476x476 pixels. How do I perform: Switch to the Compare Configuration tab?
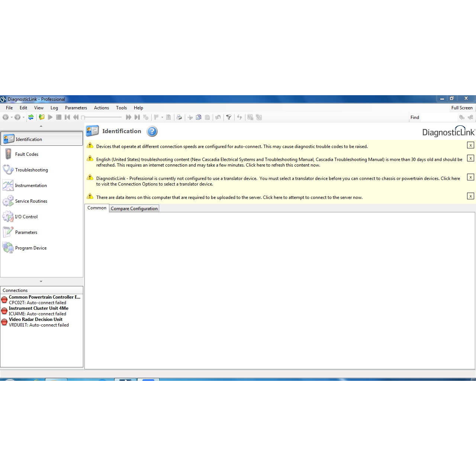pos(134,209)
